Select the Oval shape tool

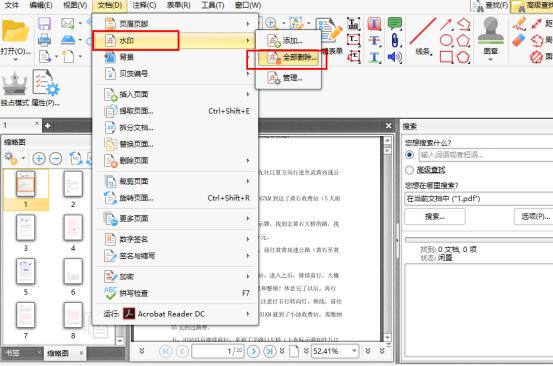click(446, 40)
